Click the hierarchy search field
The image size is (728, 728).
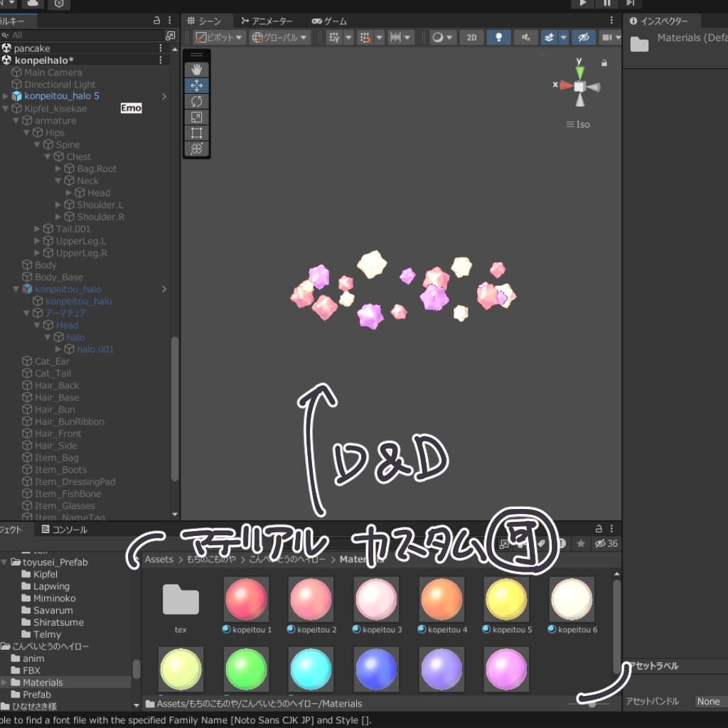pyautogui.click(x=81, y=36)
